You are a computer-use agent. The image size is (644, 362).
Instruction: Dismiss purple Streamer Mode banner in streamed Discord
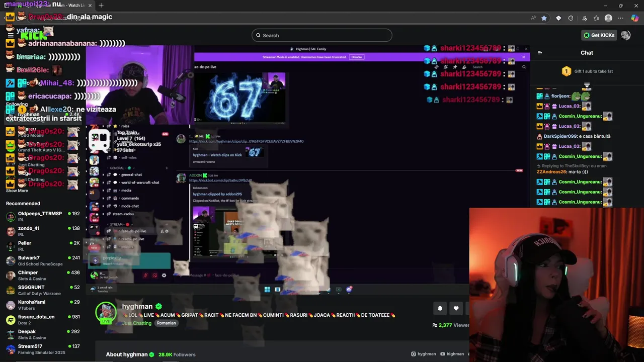[x=523, y=57]
